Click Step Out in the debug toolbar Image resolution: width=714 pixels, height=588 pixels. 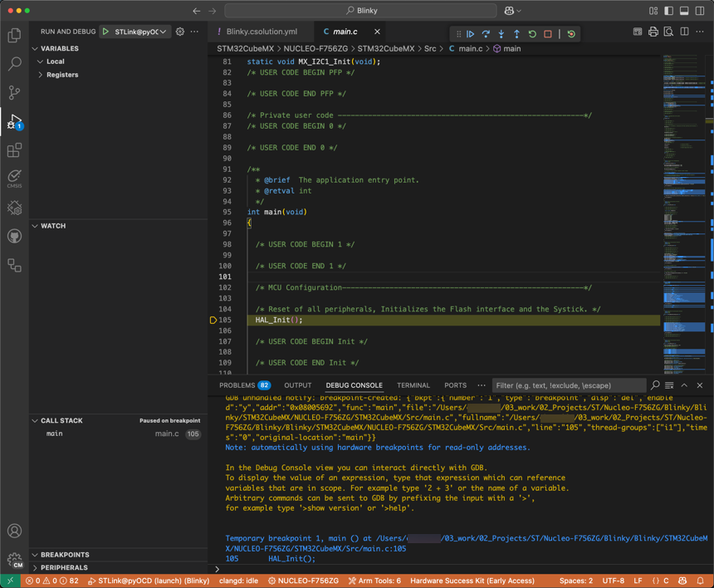pyautogui.click(x=517, y=34)
